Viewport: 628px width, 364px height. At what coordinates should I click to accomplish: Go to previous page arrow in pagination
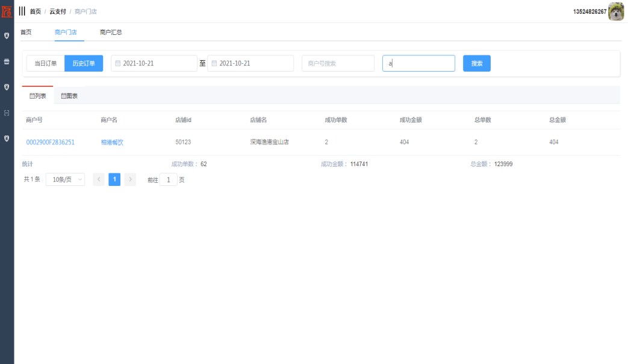pyautogui.click(x=99, y=179)
